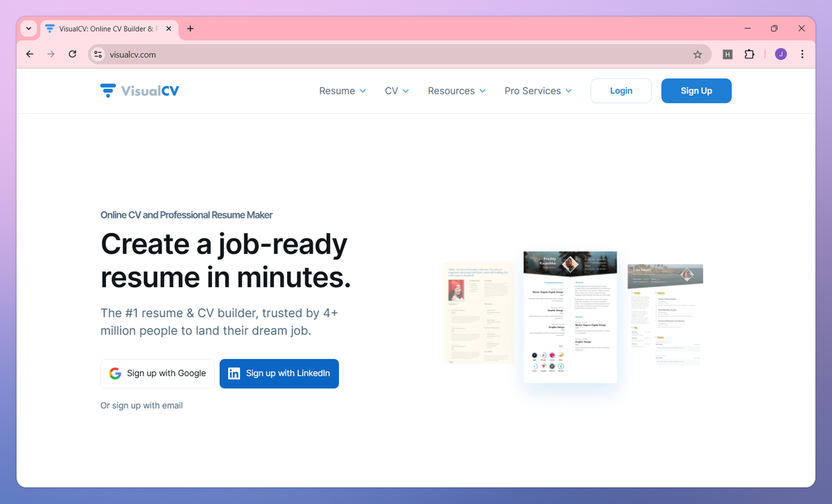Open the Chrome three-dot menu
Viewport: 832px width, 504px height.
[x=802, y=54]
